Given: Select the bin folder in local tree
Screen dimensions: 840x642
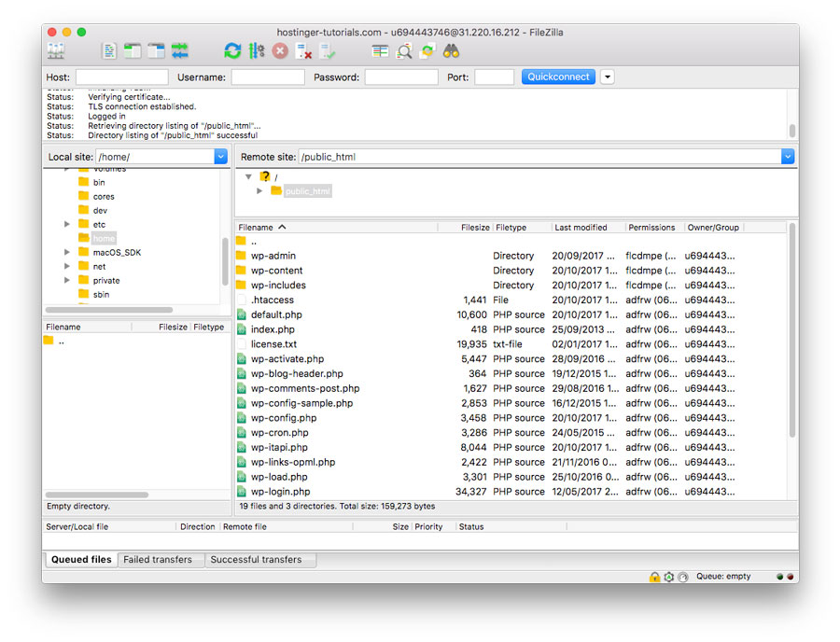Looking at the screenshot, I should pyautogui.click(x=99, y=183).
